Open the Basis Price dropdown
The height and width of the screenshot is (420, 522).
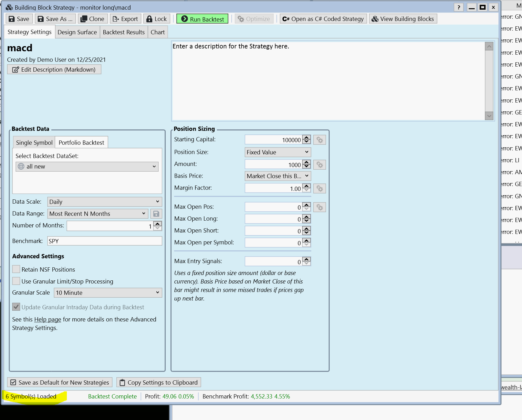pos(278,176)
